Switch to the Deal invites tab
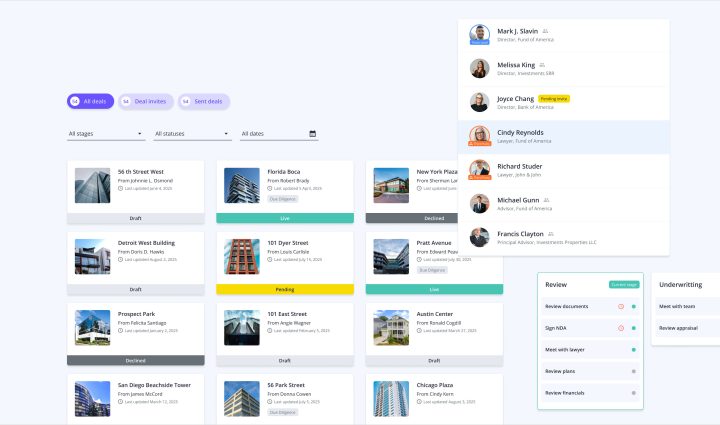720x425 pixels. tap(144, 101)
